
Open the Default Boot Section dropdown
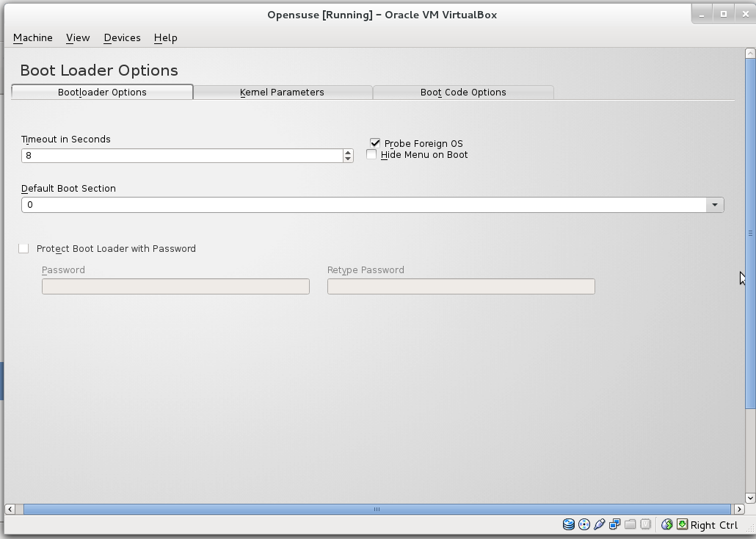[714, 204]
